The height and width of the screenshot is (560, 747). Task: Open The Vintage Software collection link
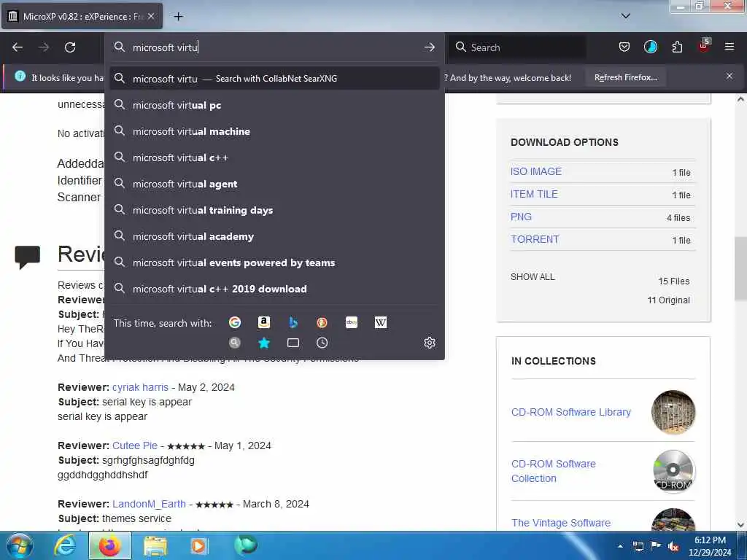click(561, 522)
